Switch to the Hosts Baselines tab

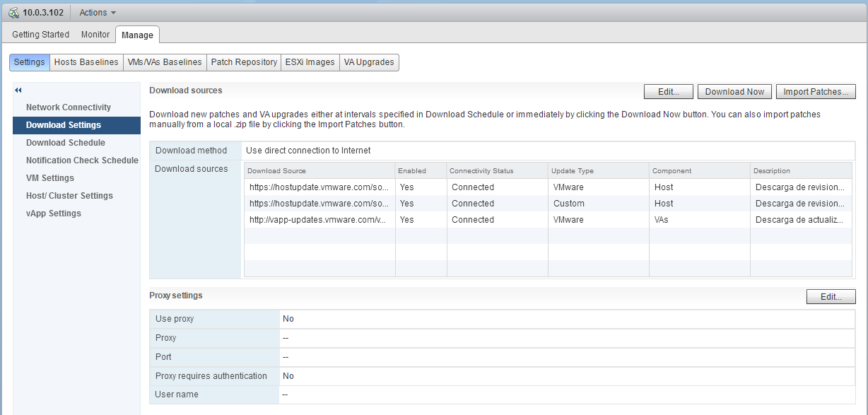point(86,62)
